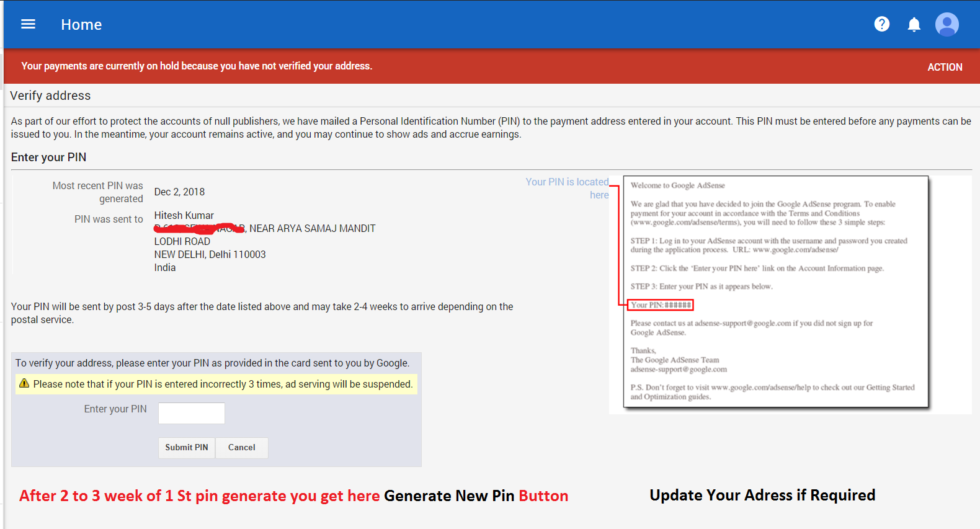This screenshot has width=980, height=529.
Task: Click the 'PIN was sent to' label
Action: [109, 220]
